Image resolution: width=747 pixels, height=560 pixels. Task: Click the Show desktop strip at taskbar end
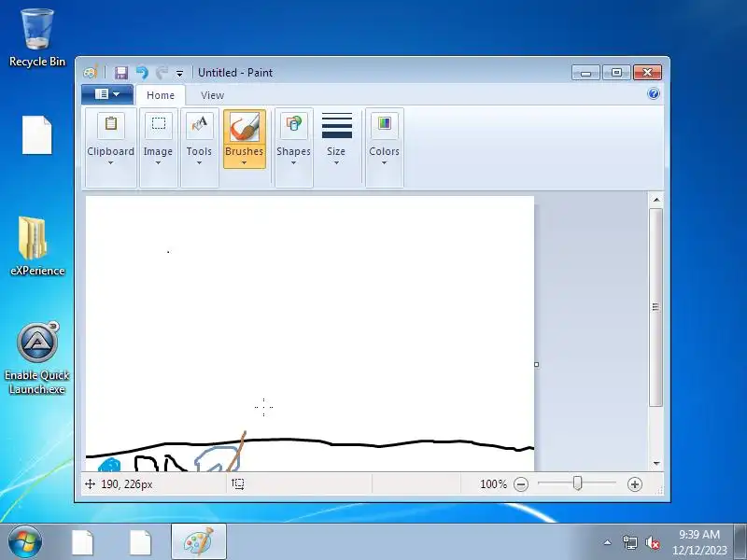(740, 542)
